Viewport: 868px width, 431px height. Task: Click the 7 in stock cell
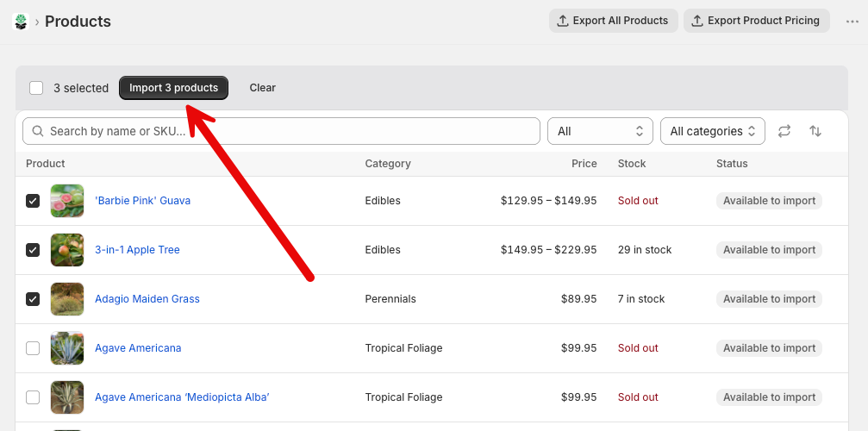[641, 299]
